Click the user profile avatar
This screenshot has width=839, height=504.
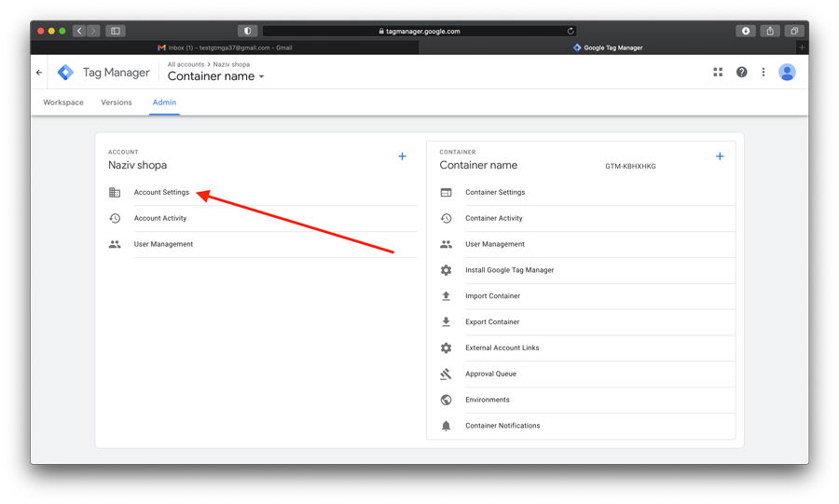787,72
